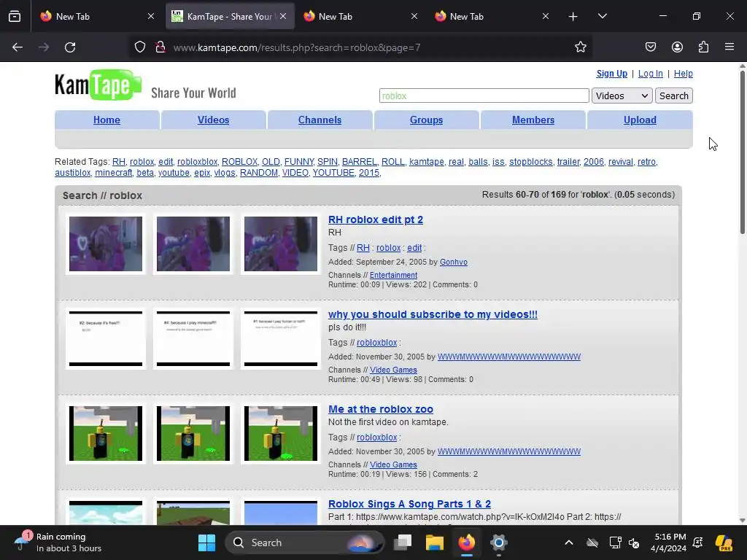Click the BARREL related tag
This screenshot has width=747, height=560.
359,162
